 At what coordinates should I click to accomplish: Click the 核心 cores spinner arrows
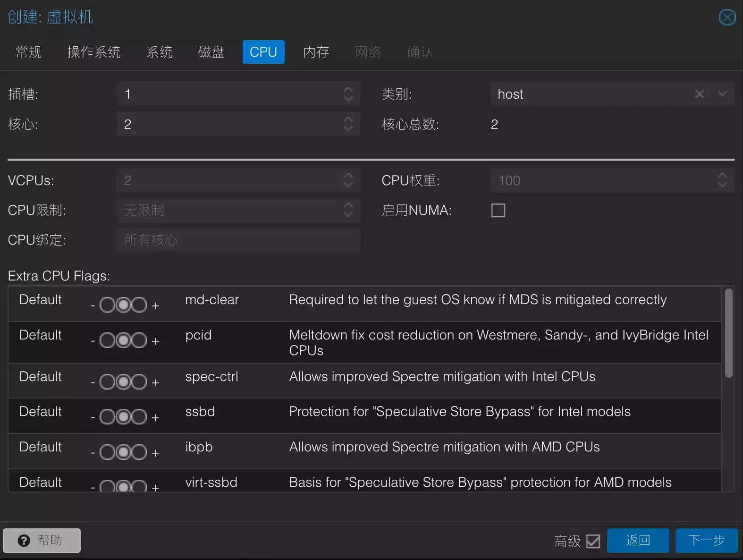[348, 124]
